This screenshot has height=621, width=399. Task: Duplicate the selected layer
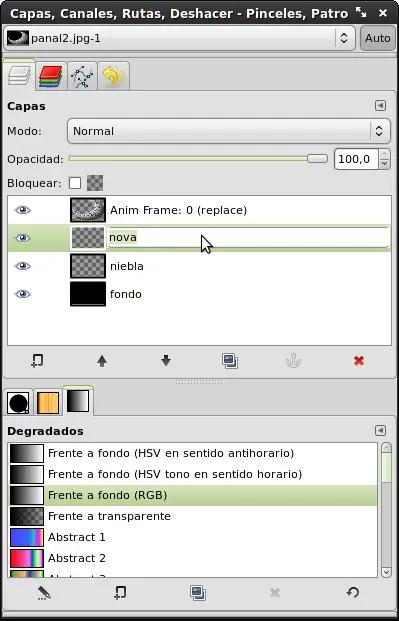230,361
